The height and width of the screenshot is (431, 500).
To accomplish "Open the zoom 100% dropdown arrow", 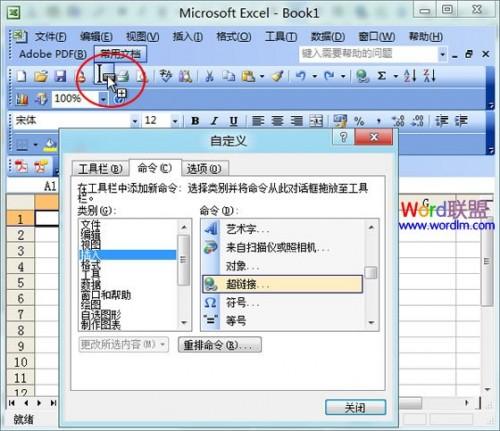I will coord(103,99).
